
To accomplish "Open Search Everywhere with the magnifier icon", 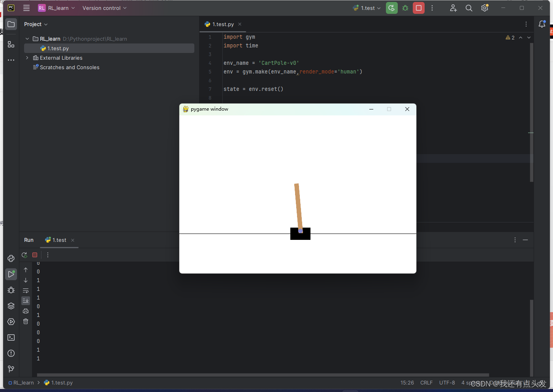I will tap(469, 8).
